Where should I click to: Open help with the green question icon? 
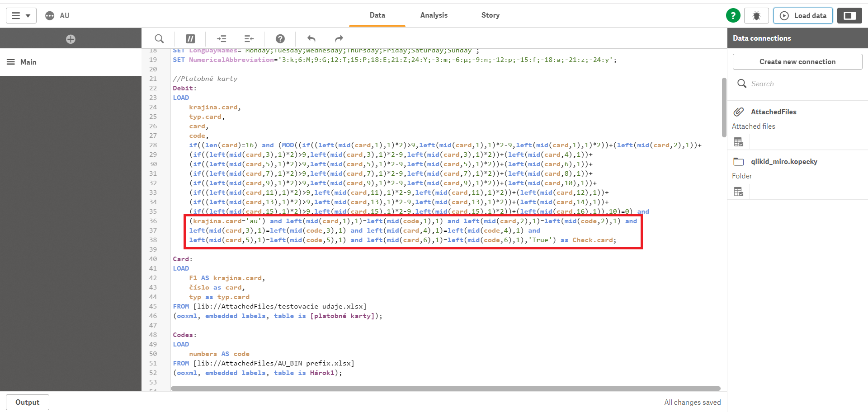coord(732,15)
